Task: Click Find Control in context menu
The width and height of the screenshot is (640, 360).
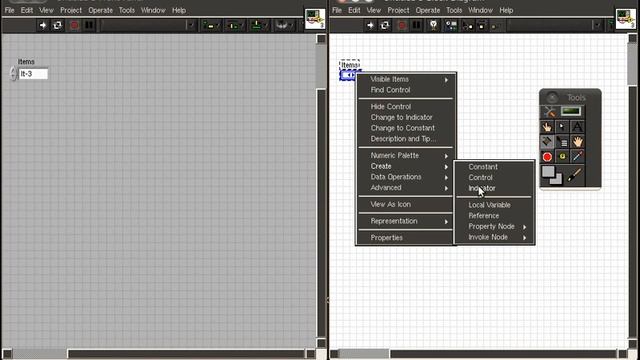Action: pos(390,90)
